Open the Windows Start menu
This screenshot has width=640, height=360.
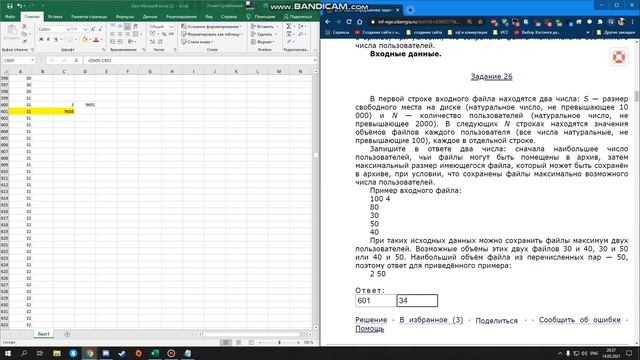tap(8, 353)
